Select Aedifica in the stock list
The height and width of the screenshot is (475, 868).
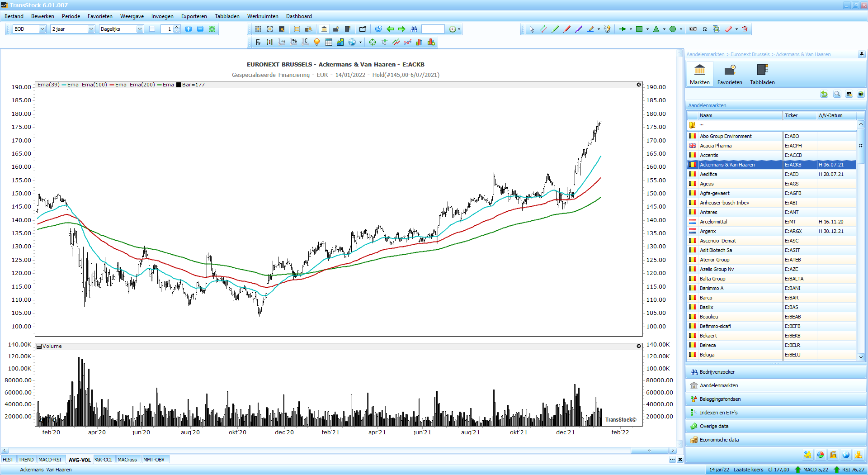pos(772,174)
